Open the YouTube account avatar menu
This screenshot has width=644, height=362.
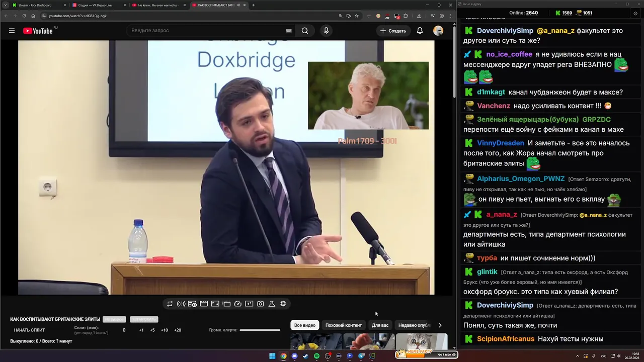pos(438,31)
